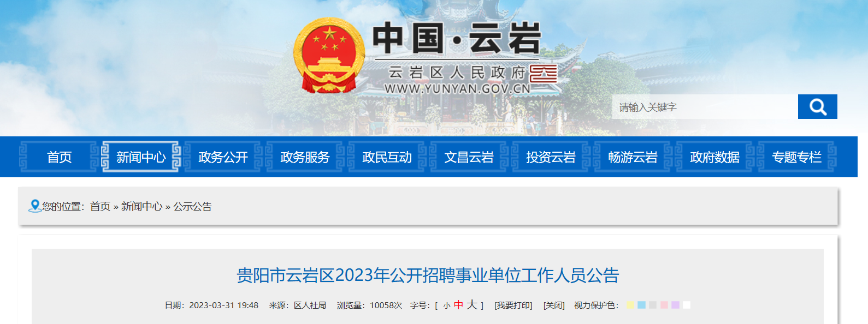Select the light blue eye-protection color
Image resolution: width=868 pixels, height=324 pixels.
point(642,305)
